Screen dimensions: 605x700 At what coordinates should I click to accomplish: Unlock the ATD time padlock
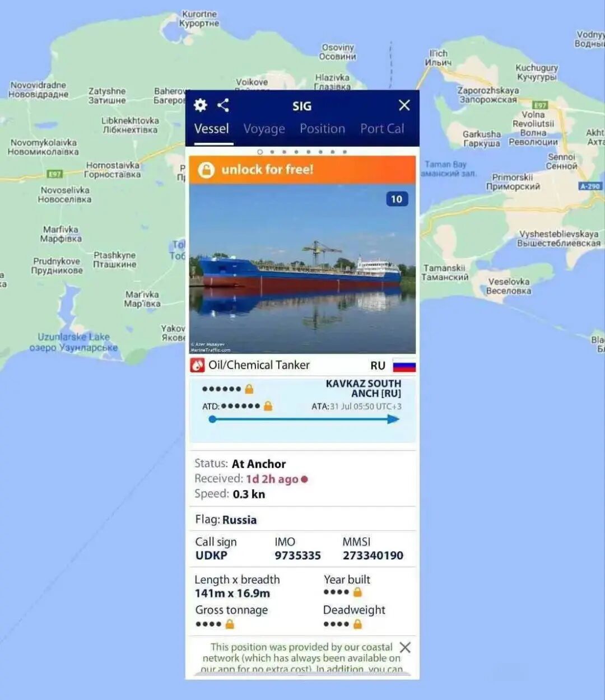tap(268, 406)
